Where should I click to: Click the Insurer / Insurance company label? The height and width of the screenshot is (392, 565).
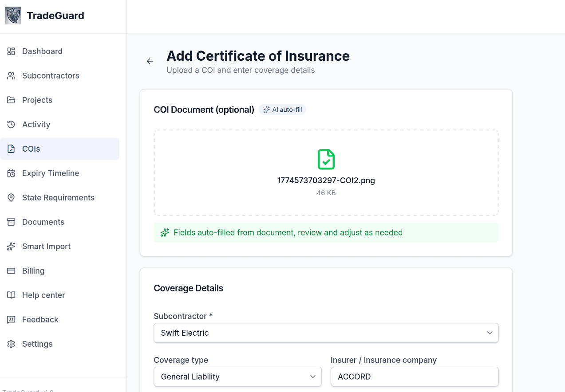click(383, 360)
